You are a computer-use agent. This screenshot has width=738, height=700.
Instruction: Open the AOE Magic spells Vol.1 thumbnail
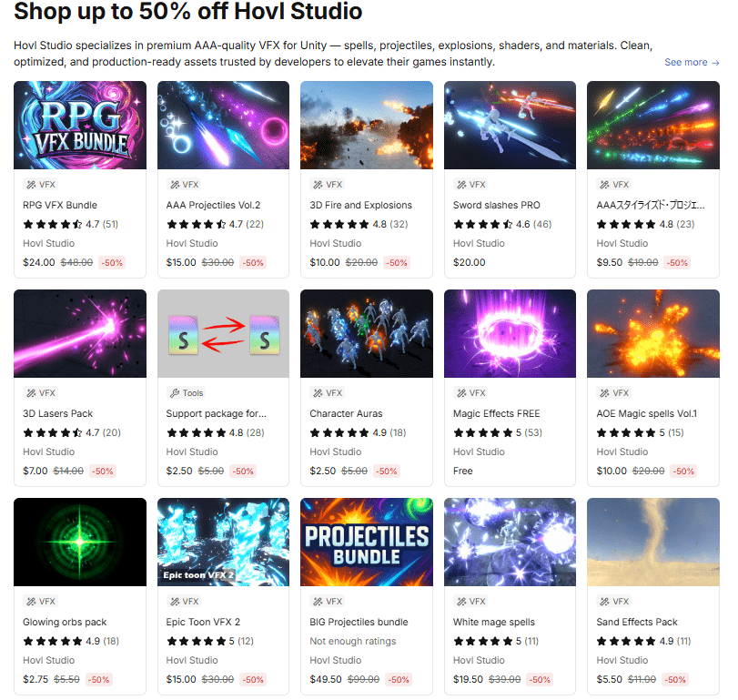653,333
